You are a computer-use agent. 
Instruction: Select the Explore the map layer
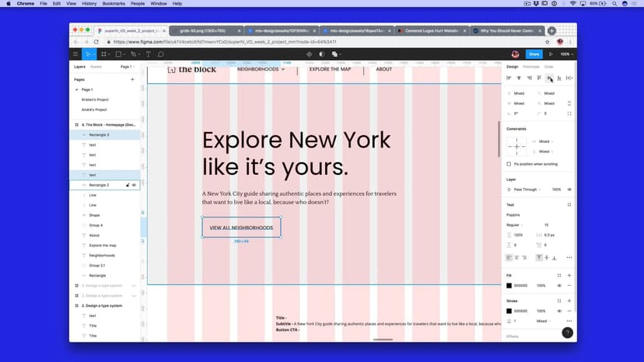(103, 245)
